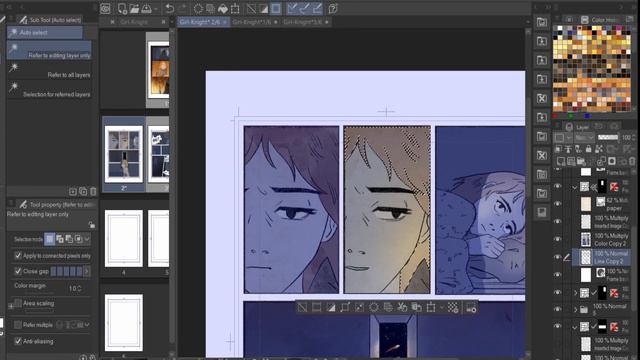Open Save dropdown arrow in toolbar
Image resolution: width=640 pixels, height=360 pixels.
pyautogui.click(x=156, y=9)
